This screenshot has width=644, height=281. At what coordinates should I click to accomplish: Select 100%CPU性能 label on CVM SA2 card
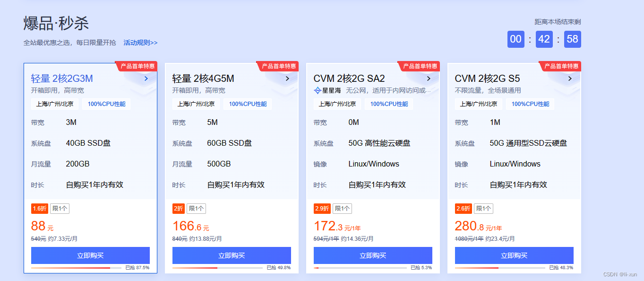coord(388,104)
